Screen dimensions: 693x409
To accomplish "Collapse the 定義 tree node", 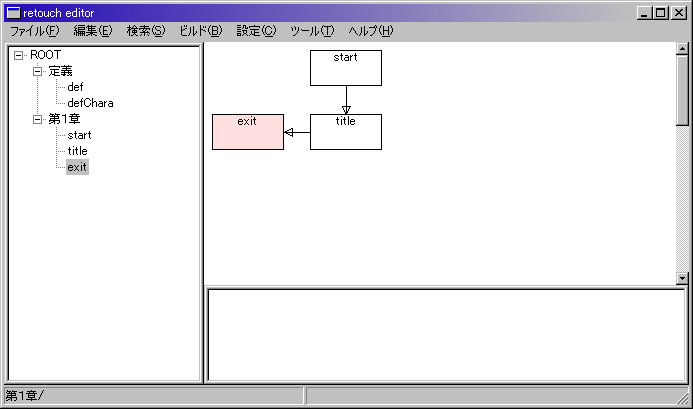I will 38,71.
